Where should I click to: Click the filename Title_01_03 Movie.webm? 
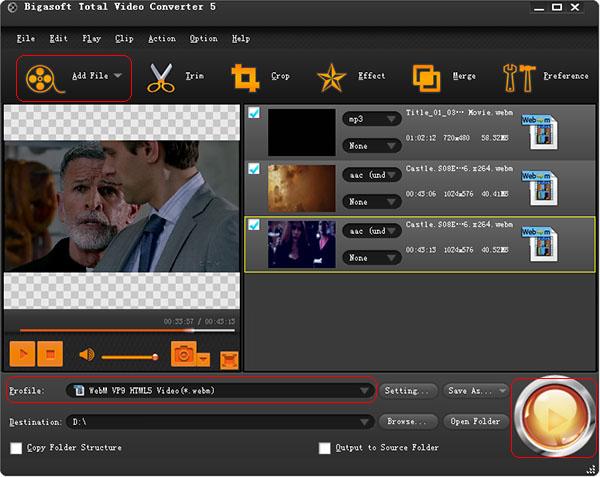coord(459,112)
